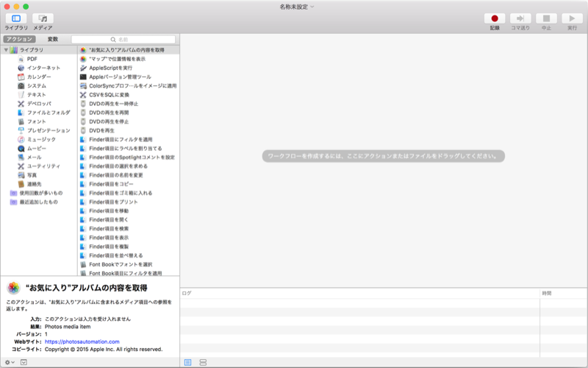Select the ミュージック category
This screenshot has height=368, width=588.
40,139
